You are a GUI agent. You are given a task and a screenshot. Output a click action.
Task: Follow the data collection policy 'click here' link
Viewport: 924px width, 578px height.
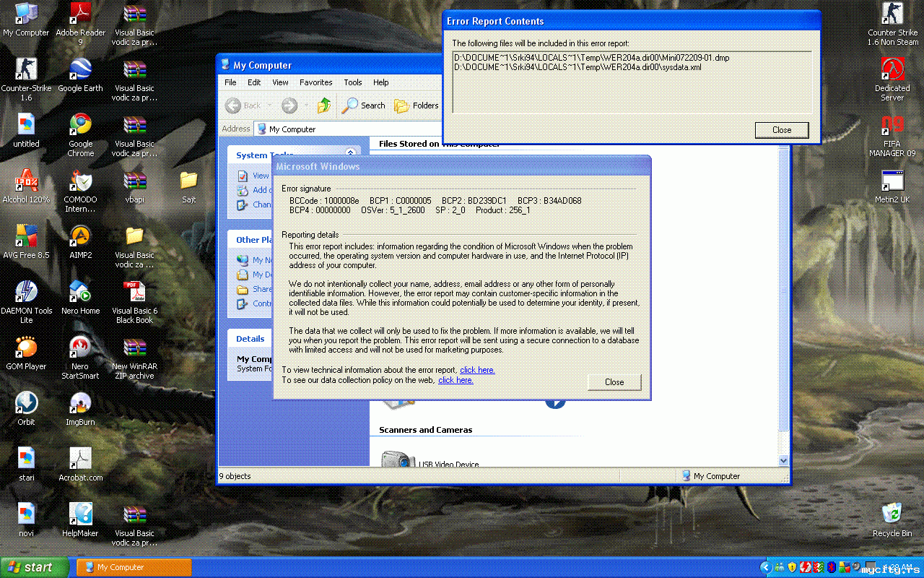click(x=456, y=380)
